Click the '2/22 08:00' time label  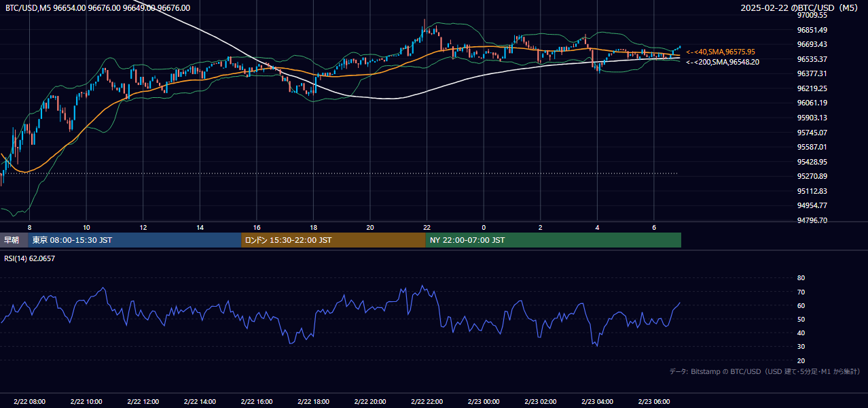pyautogui.click(x=29, y=402)
